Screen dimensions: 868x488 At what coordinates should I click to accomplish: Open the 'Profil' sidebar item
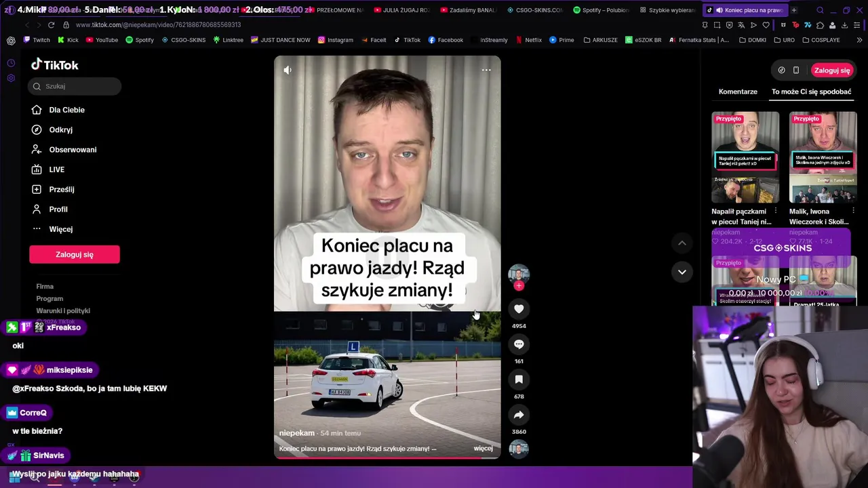pyautogui.click(x=58, y=209)
